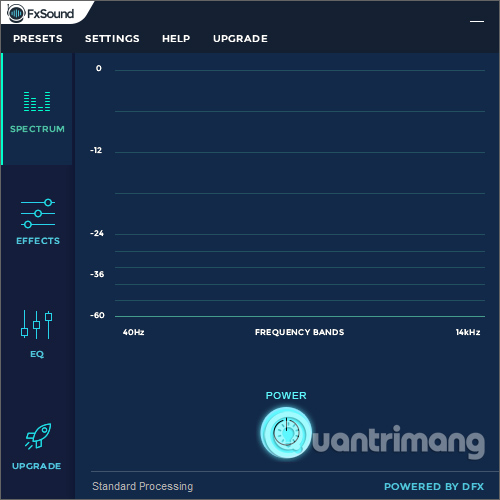The width and height of the screenshot is (500, 500).
Task: Click the FxSound logo icon
Action: coord(16,13)
